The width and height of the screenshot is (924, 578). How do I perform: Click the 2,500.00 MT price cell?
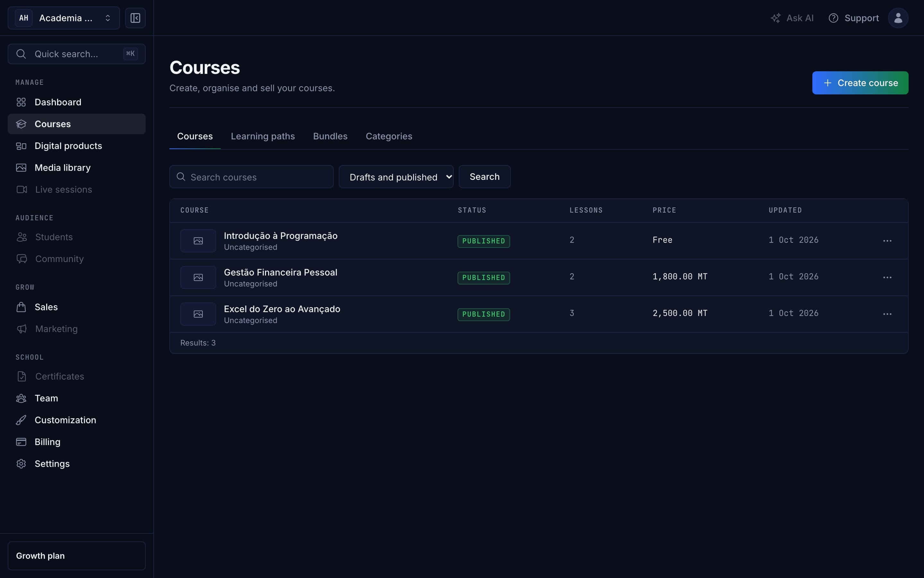click(680, 313)
